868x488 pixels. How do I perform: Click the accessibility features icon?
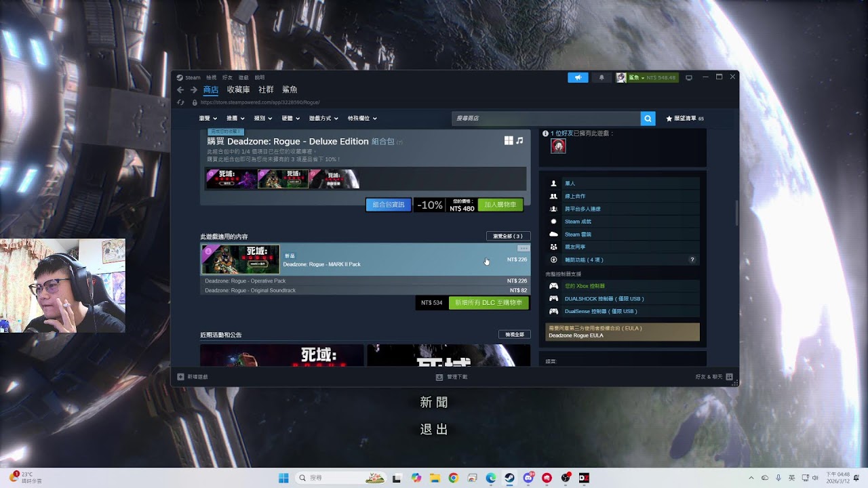coord(553,260)
